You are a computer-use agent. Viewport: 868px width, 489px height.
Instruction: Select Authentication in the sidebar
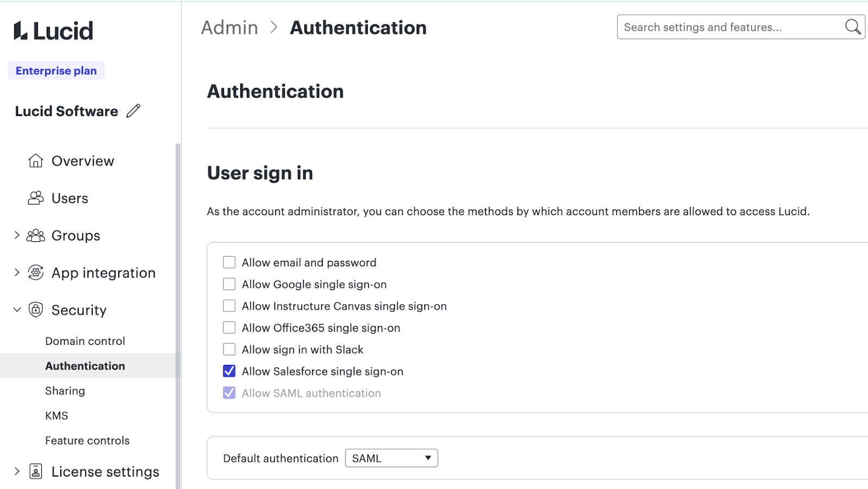point(85,366)
